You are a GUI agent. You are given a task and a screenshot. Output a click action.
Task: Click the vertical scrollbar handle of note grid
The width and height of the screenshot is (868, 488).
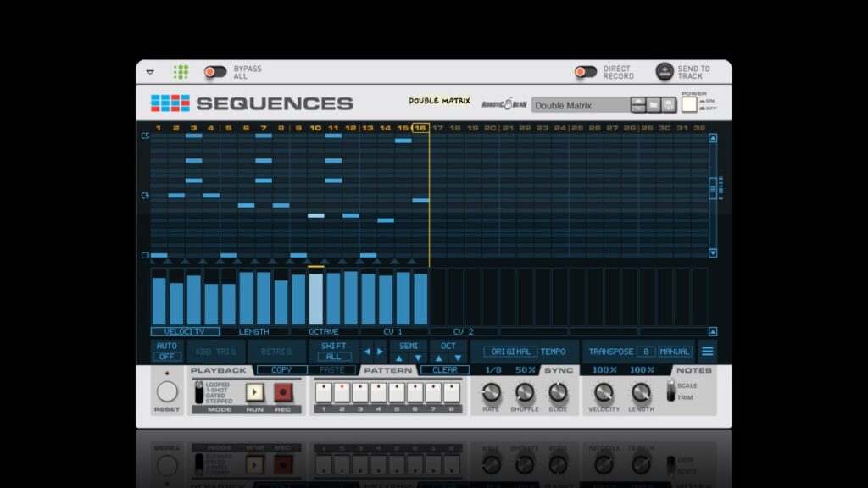pos(713,188)
